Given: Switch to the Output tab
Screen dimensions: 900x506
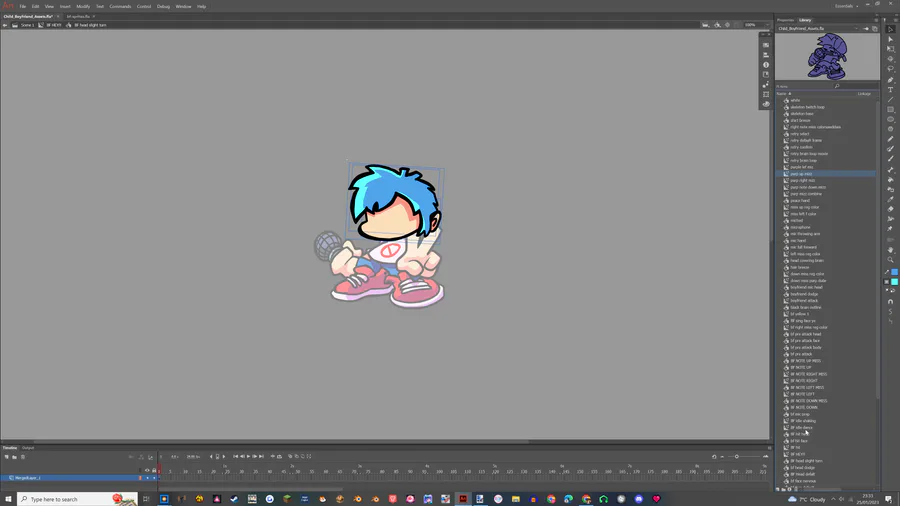Looking at the screenshot, I should (x=28, y=448).
